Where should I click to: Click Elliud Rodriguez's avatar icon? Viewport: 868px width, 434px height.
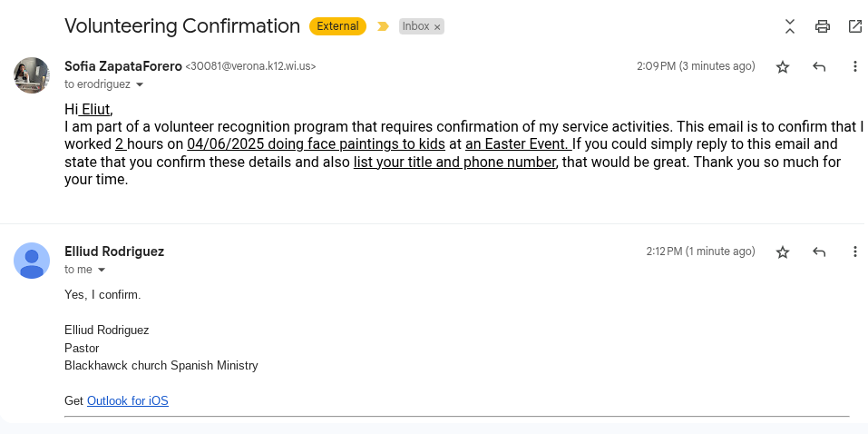pos(32,261)
